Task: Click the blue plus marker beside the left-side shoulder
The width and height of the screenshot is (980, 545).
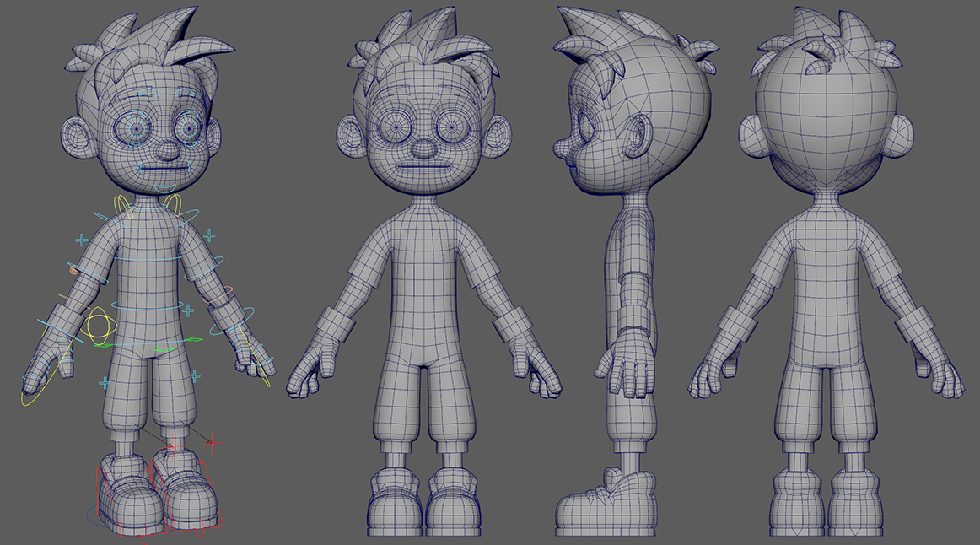Action: tap(81, 240)
